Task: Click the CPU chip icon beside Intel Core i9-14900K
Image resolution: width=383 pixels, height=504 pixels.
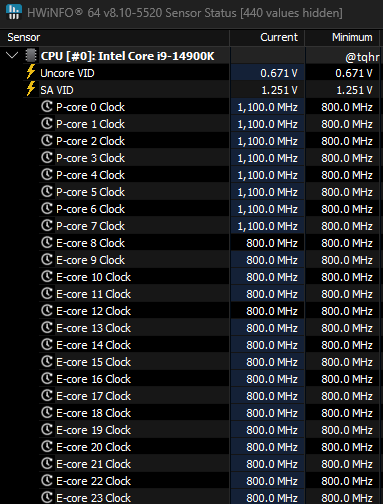Action: click(x=31, y=56)
